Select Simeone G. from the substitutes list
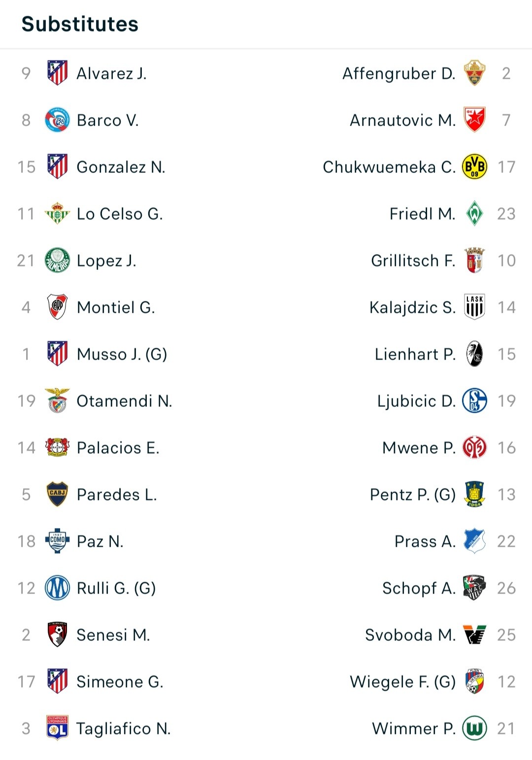Image resolution: width=532 pixels, height=760 pixels. (x=120, y=682)
